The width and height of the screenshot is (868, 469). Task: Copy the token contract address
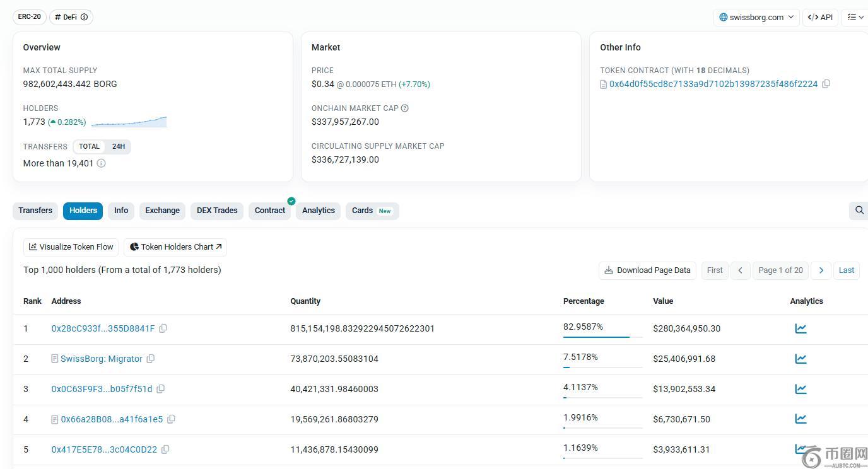(826, 84)
